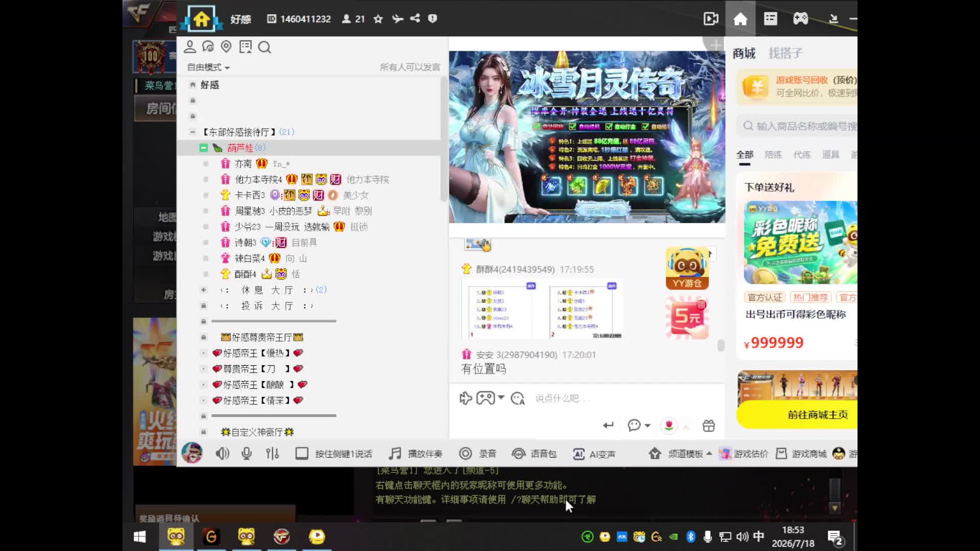Click the channel home logo icon
The image size is (980, 551).
click(201, 19)
